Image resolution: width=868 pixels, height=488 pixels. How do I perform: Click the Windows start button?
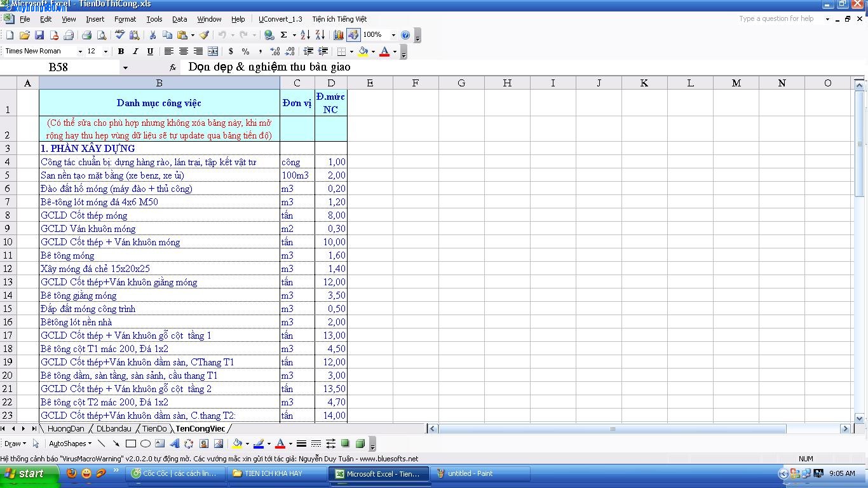click(x=29, y=473)
